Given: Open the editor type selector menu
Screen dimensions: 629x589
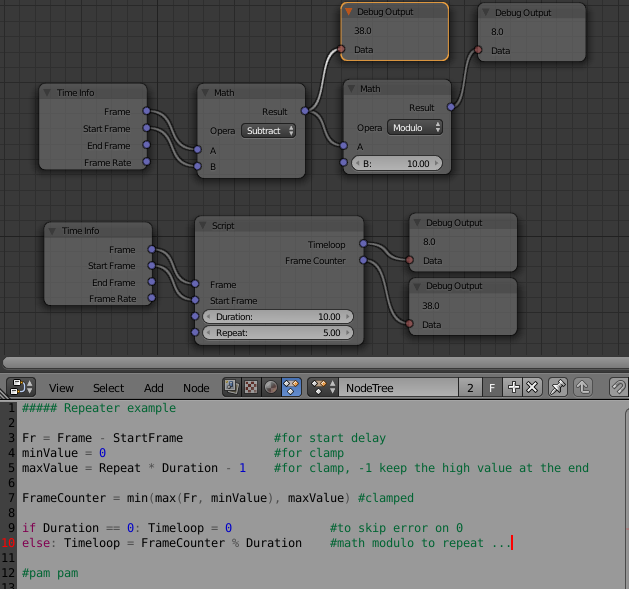Looking at the screenshot, I should coord(21,388).
